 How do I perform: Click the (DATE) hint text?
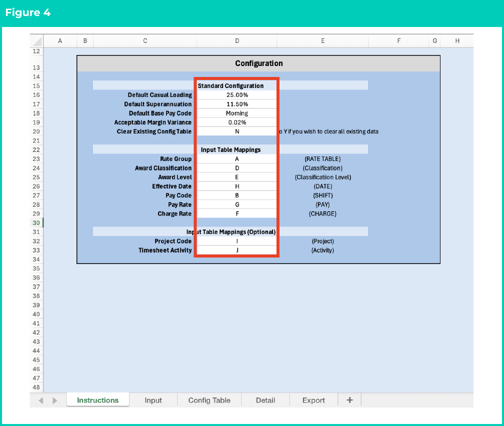click(322, 186)
